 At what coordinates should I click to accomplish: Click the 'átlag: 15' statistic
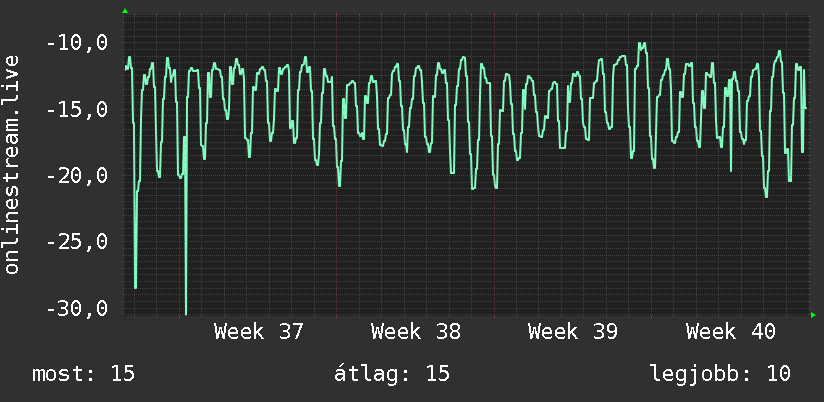click(x=392, y=374)
